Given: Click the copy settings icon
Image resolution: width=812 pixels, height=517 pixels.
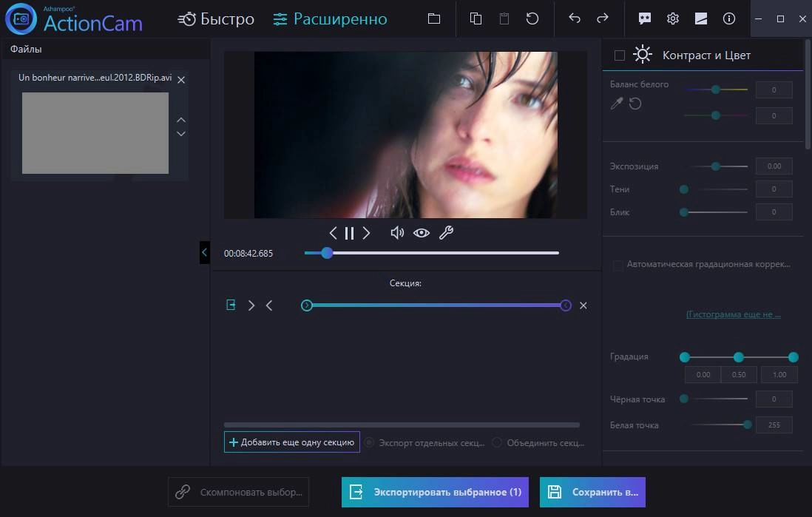Looking at the screenshot, I should (476, 19).
